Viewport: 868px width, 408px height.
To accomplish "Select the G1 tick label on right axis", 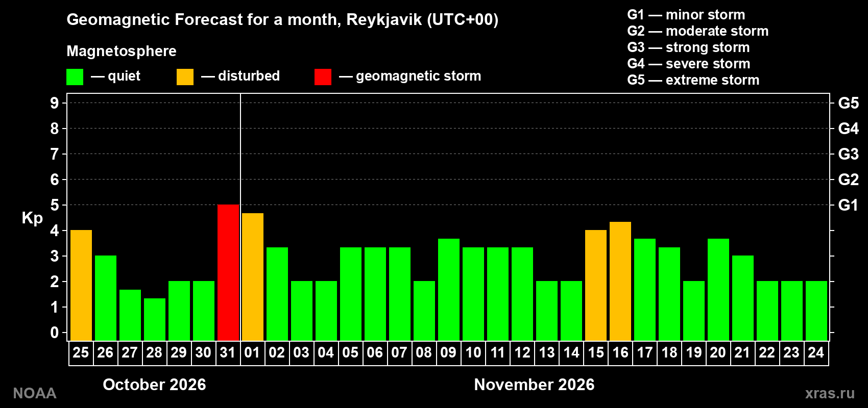I will pyautogui.click(x=849, y=205).
